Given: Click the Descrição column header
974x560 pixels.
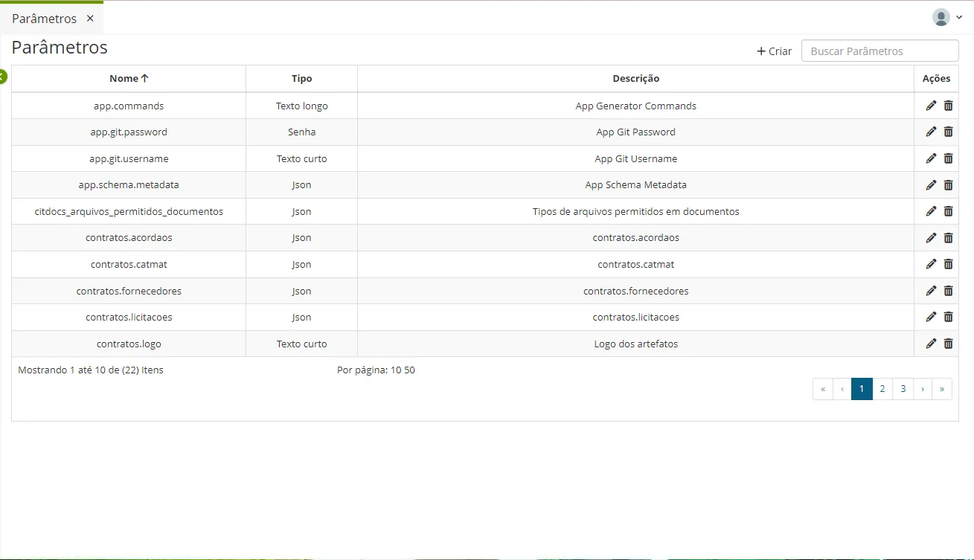Looking at the screenshot, I should [x=635, y=78].
